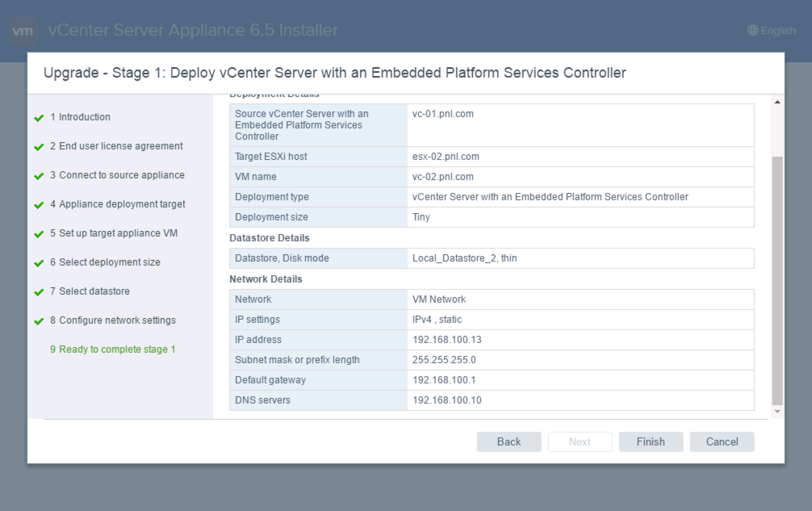The image size is (812, 511).
Task: Click the Datastore, Disk mode label
Action: coord(282,258)
